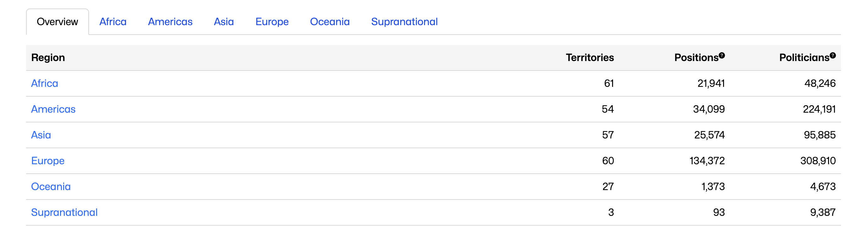This screenshot has width=868, height=236.
Task: Click the Africa link in table
Action: tap(44, 83)
